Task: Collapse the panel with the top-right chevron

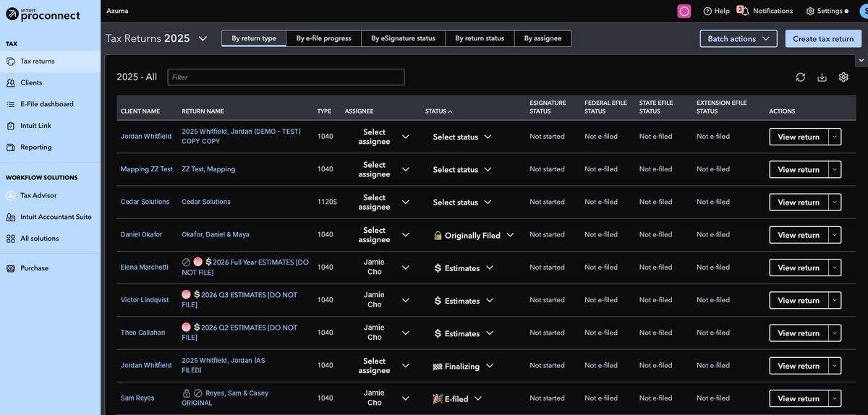Action: pyautogui.click(x=861, y=60)
